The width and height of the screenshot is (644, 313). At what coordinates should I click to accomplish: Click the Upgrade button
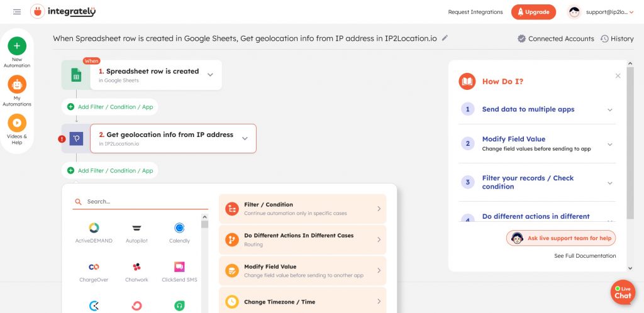tap(533, 12)
